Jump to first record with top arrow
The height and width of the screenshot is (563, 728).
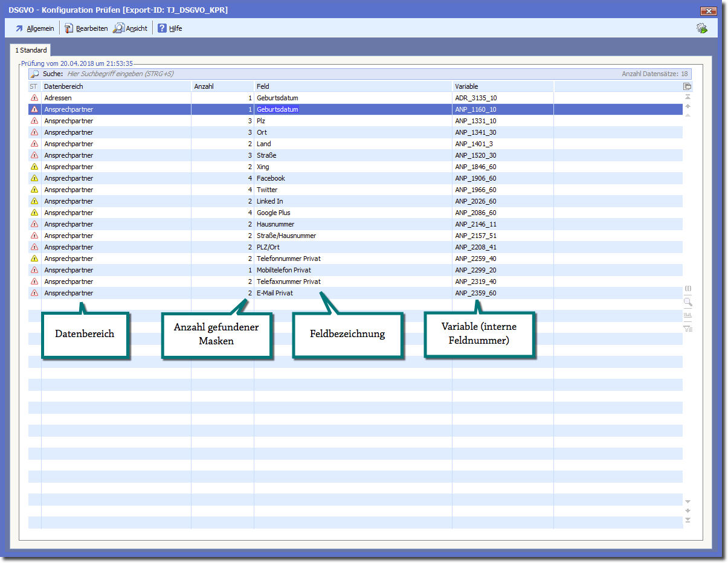tap(688, 97)
